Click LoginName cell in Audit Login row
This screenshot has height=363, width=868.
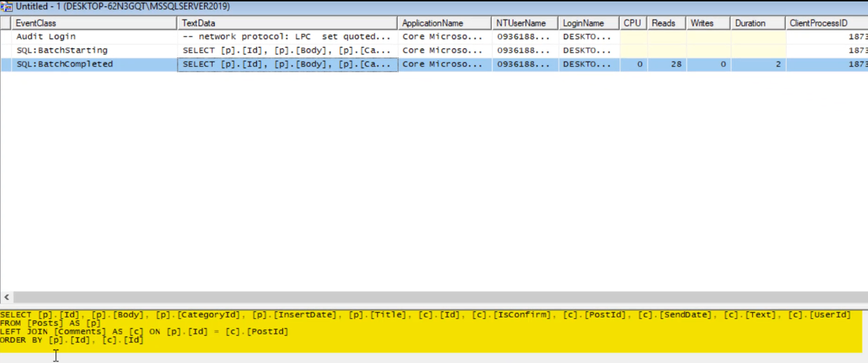coord(589,36)
